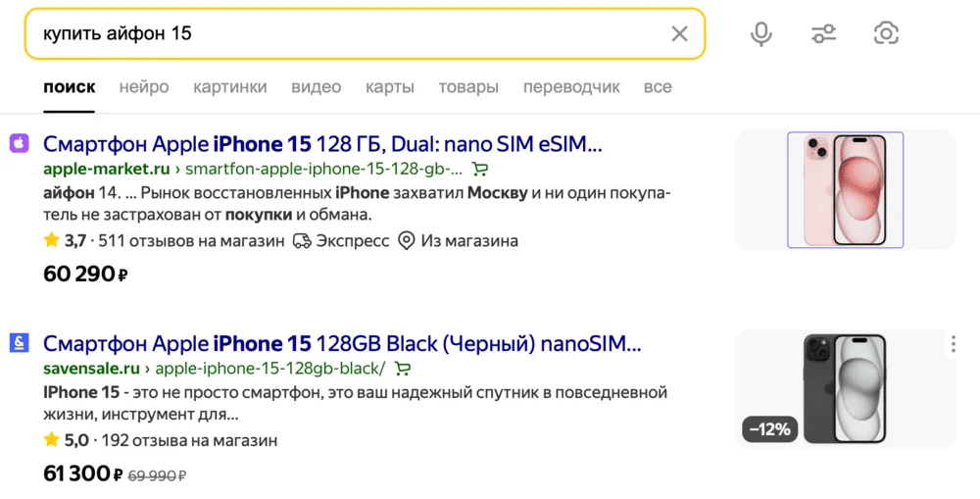Search by image using the camera icon
980x499 pixels.
886,34
